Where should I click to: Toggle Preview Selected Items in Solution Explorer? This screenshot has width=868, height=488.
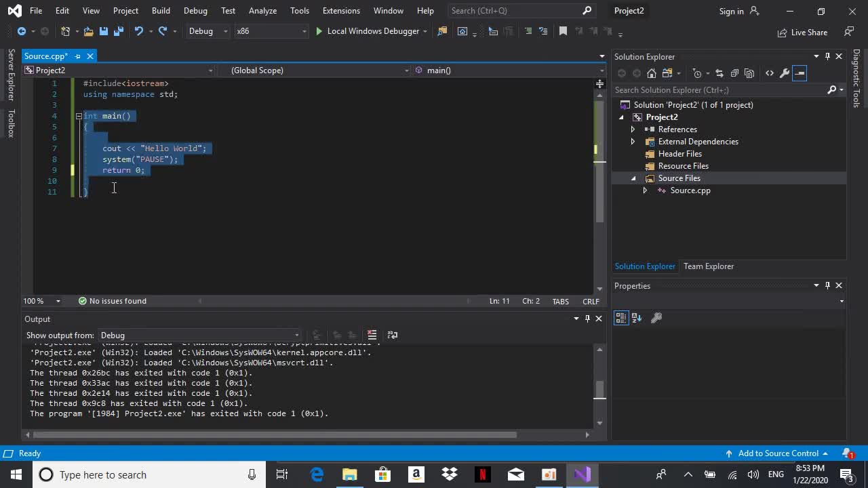click(800, 73)
